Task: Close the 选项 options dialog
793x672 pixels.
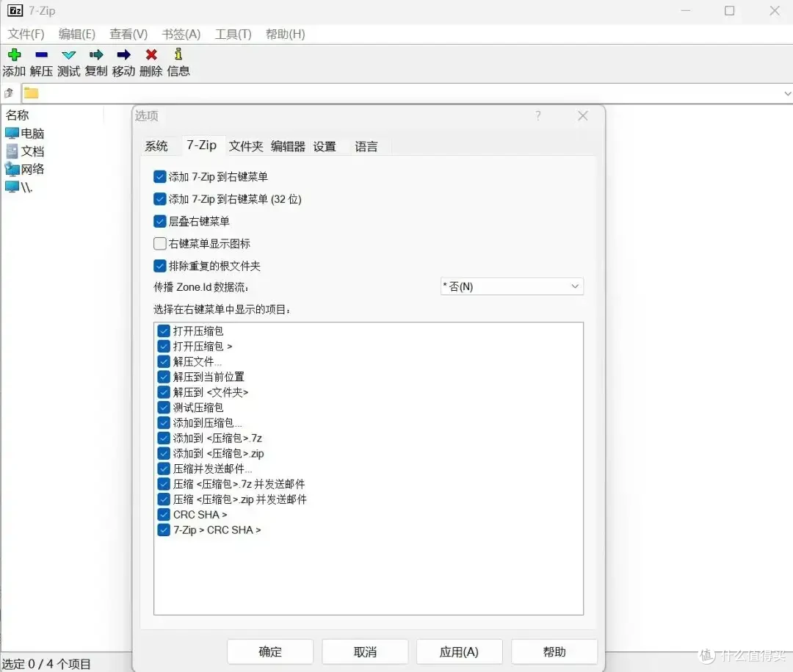Action: coord(582,116)
